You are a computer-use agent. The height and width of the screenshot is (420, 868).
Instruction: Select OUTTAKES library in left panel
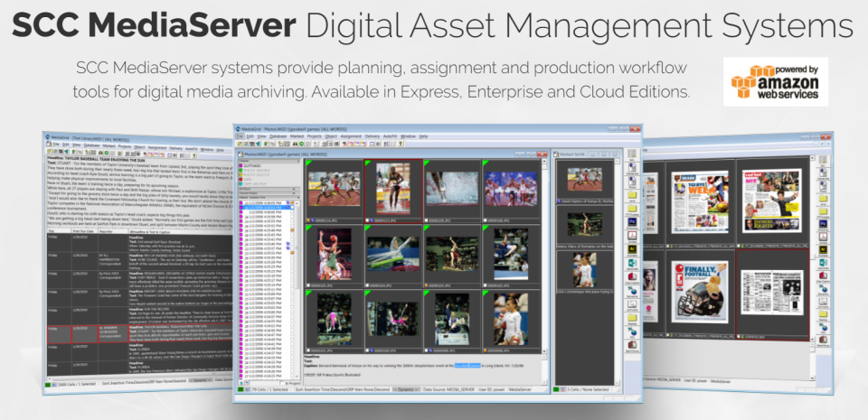252,166
